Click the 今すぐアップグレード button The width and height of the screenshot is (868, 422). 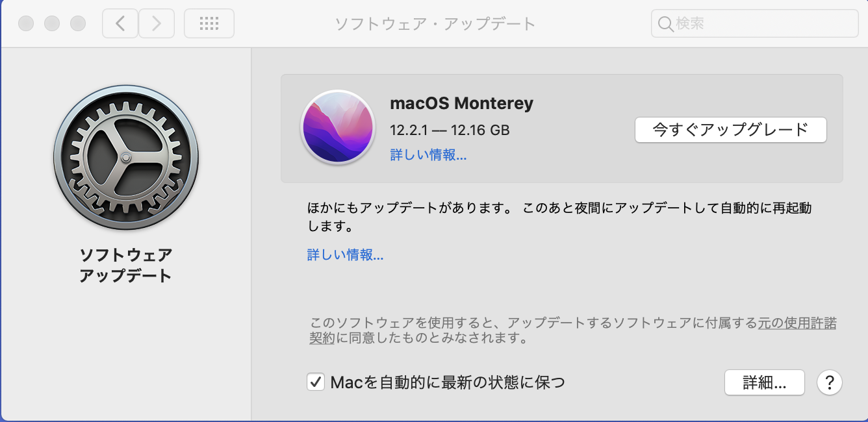point(730,130)
